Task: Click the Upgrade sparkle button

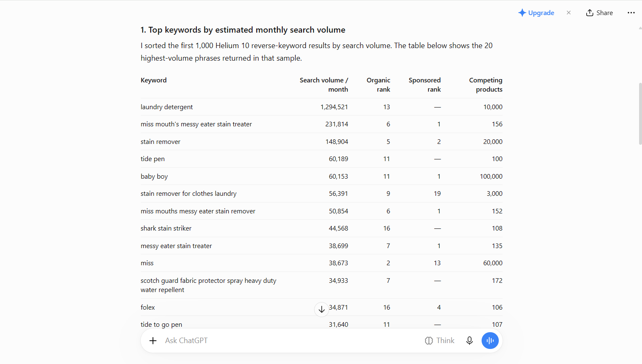Action: [536, 13]
